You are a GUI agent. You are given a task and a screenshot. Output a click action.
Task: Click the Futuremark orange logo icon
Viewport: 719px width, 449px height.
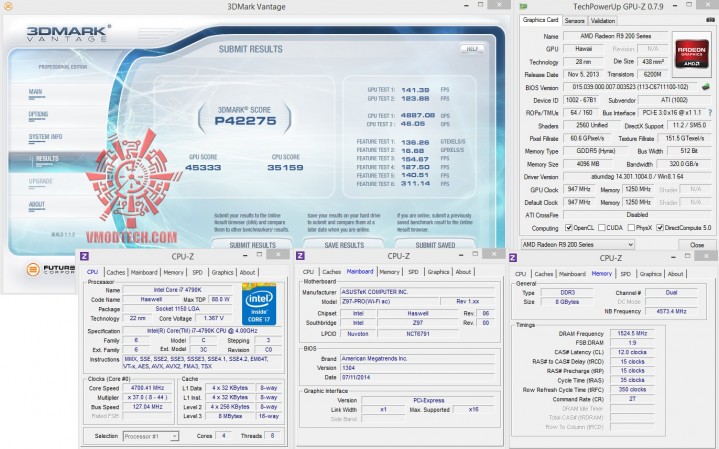click(33, 269)
